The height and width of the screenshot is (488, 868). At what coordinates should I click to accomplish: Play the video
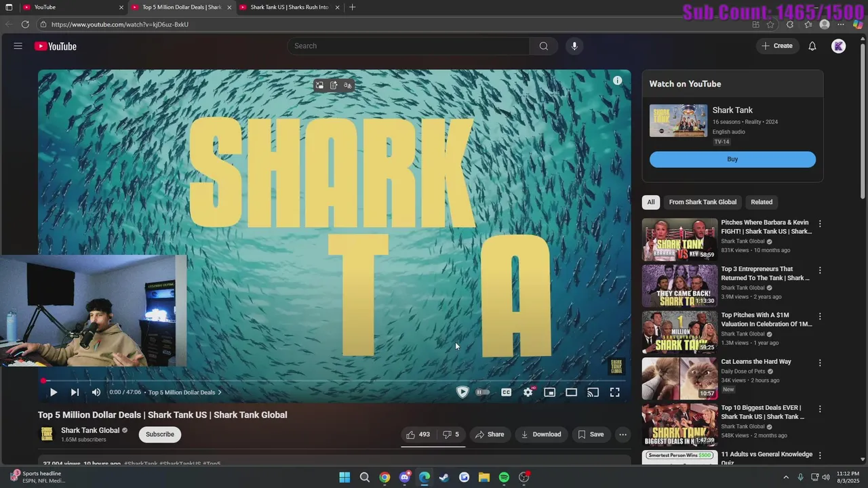tap(54, 392)
